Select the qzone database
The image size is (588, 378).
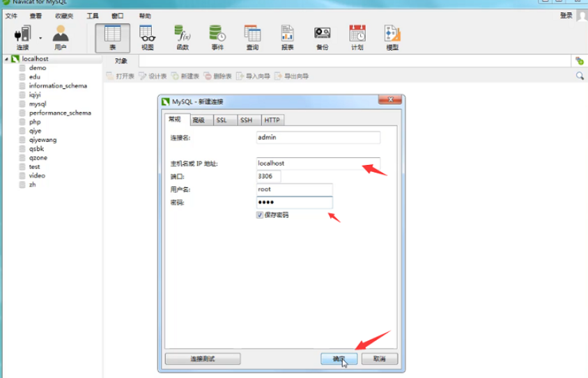(38, 158)
